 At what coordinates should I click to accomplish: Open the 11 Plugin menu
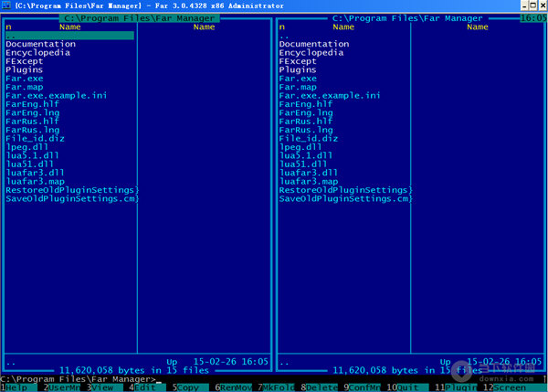456,387
